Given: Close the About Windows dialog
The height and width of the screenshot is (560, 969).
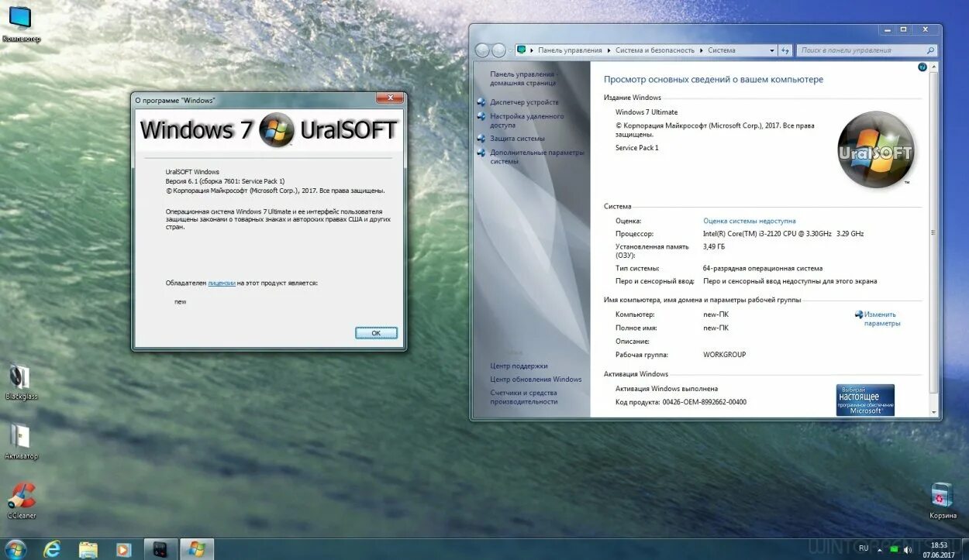Looking at the screenshot, I should [389, 98].
